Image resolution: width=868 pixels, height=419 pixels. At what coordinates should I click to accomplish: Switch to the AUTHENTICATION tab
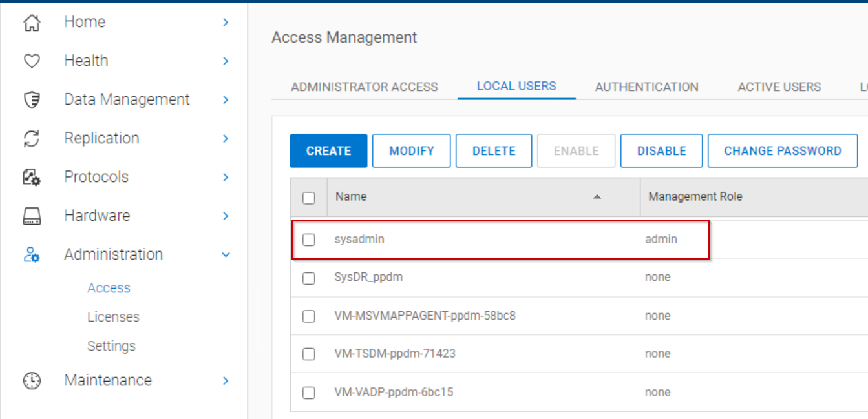(x=647, y=86)
